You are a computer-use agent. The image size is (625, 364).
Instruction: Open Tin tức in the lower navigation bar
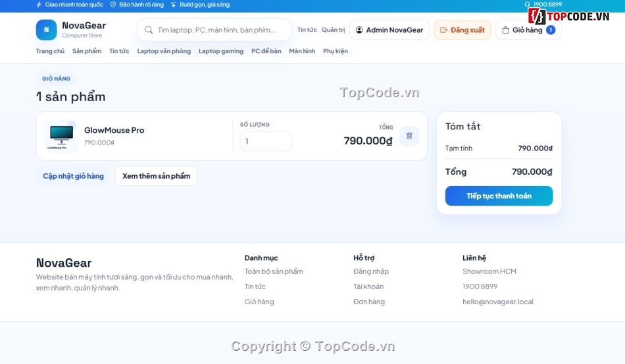click(x=119, y=51)
